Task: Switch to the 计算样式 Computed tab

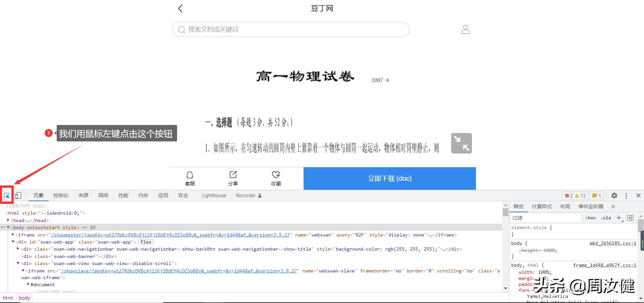Action: pyautogui.click(x=541, y=206)
